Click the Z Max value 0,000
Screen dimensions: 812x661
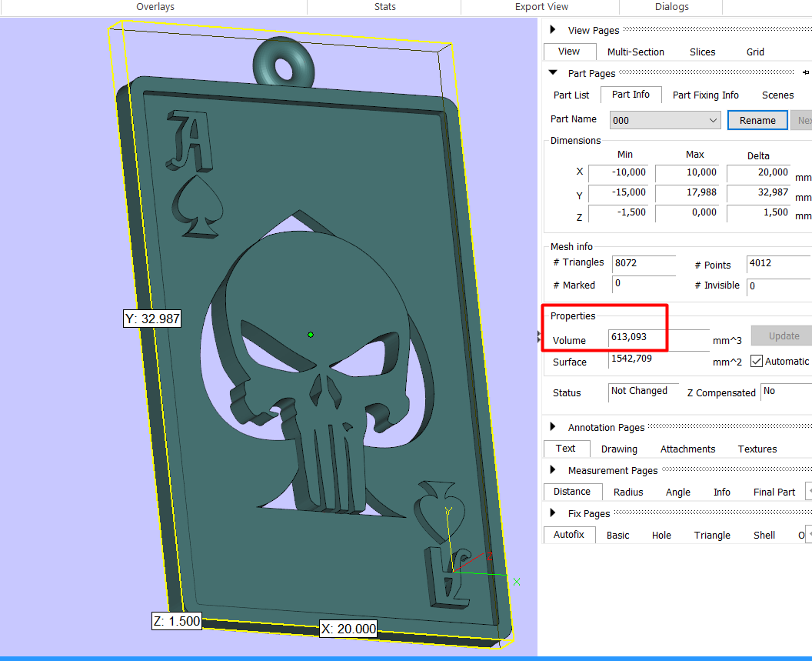687,213
